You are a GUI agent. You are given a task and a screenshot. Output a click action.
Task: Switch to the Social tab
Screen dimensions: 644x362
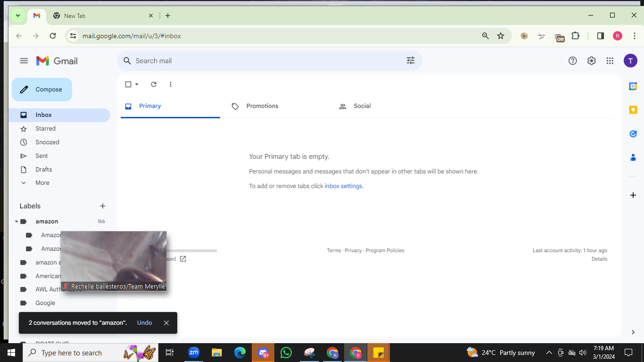385,107
